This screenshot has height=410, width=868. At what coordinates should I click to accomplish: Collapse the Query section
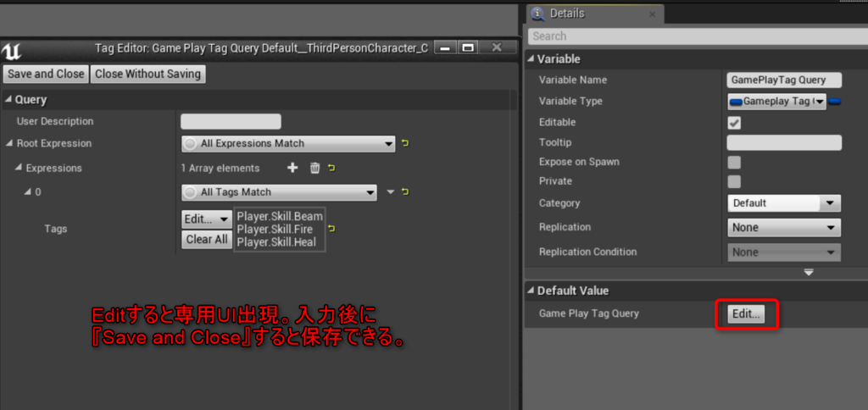pyautogui.click(x=8, y=100)
